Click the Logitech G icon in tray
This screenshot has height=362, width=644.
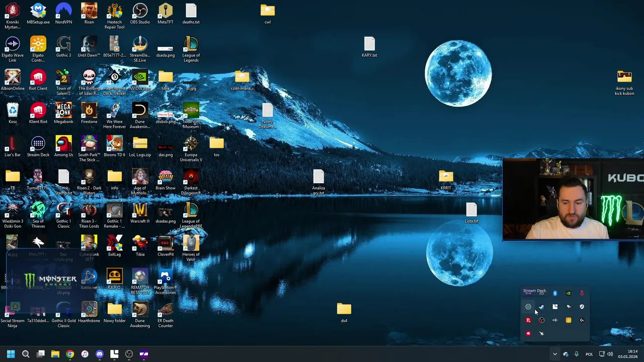[582, 320]
